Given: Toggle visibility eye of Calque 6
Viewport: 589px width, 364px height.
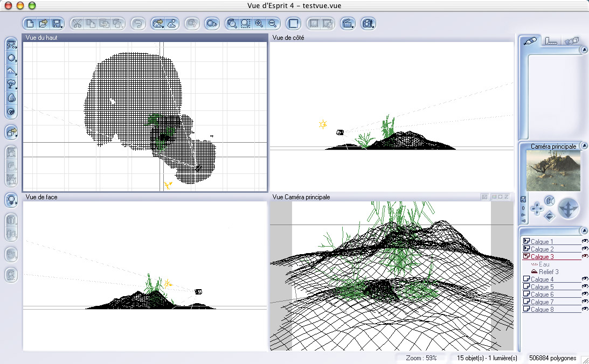Looking at the screenshot, I should tap(585, 294).
